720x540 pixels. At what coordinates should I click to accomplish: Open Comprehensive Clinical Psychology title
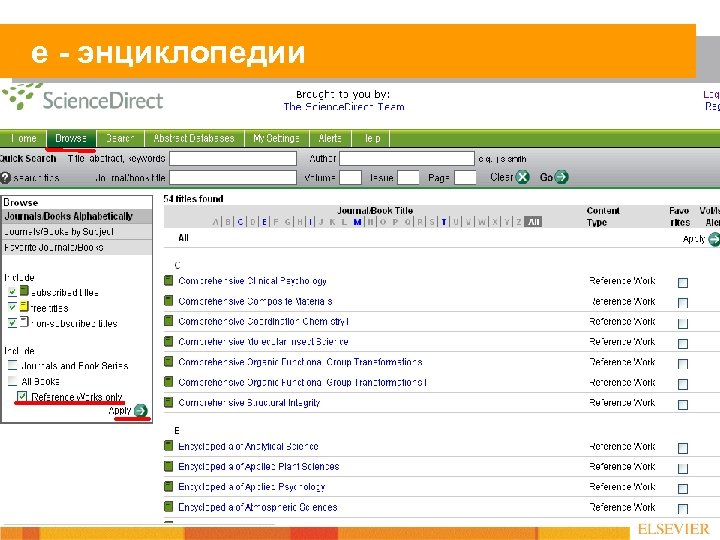[252, 281]
